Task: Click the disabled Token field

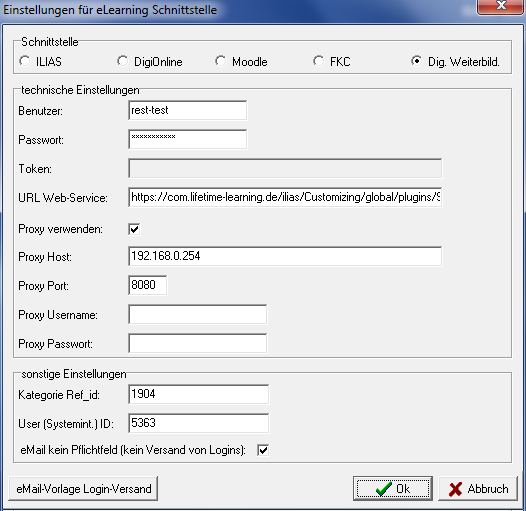Action: point(285,168)
